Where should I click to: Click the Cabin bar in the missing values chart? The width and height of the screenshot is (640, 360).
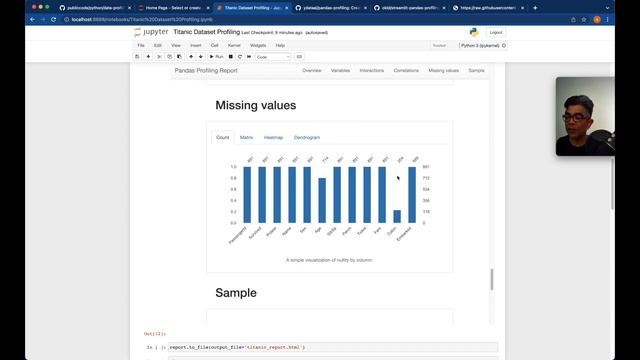(x=397, y=216)
